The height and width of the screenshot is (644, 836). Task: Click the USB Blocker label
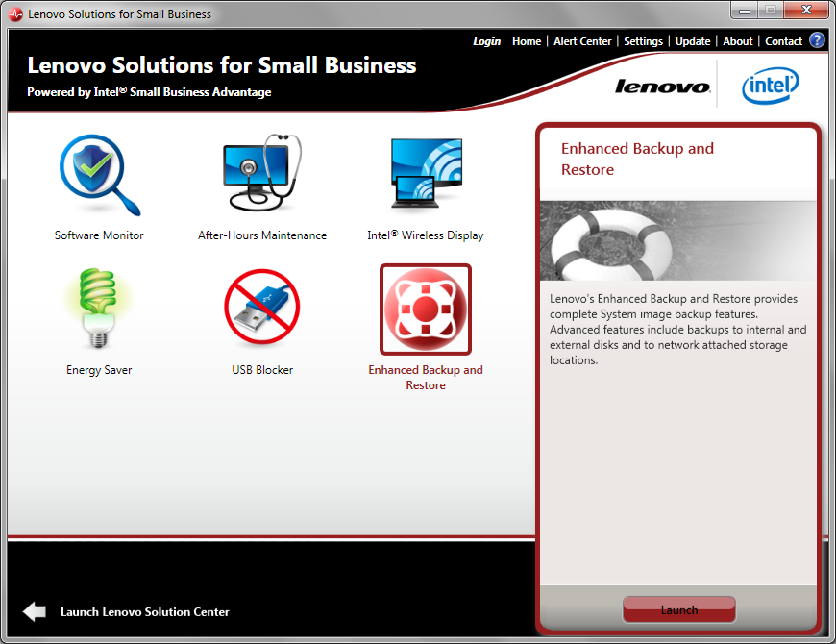pos(261,369)
